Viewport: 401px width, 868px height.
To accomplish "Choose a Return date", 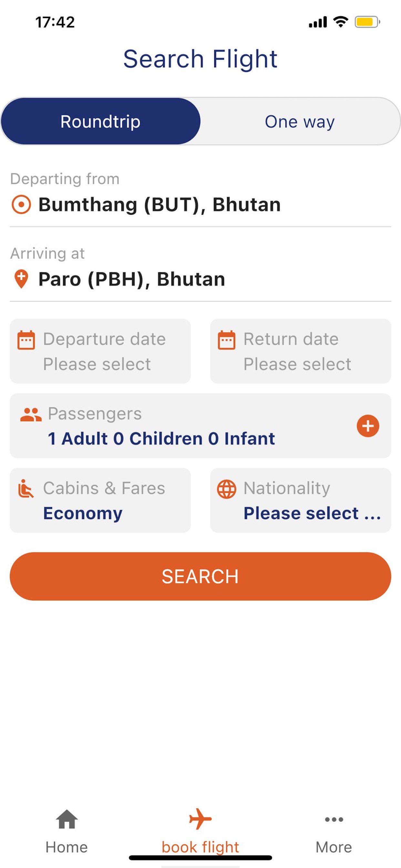I will click(x=301, y=351).
